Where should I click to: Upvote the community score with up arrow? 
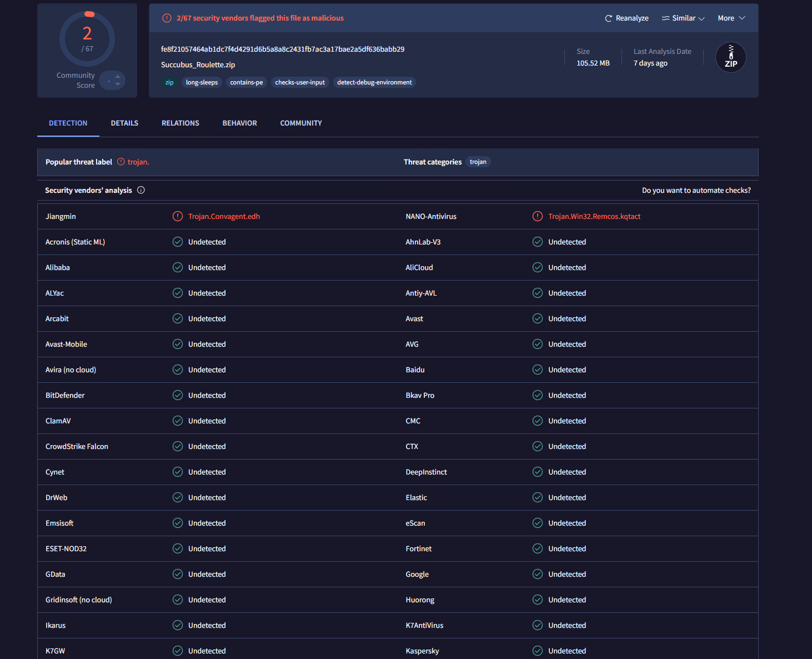(118, 77)
